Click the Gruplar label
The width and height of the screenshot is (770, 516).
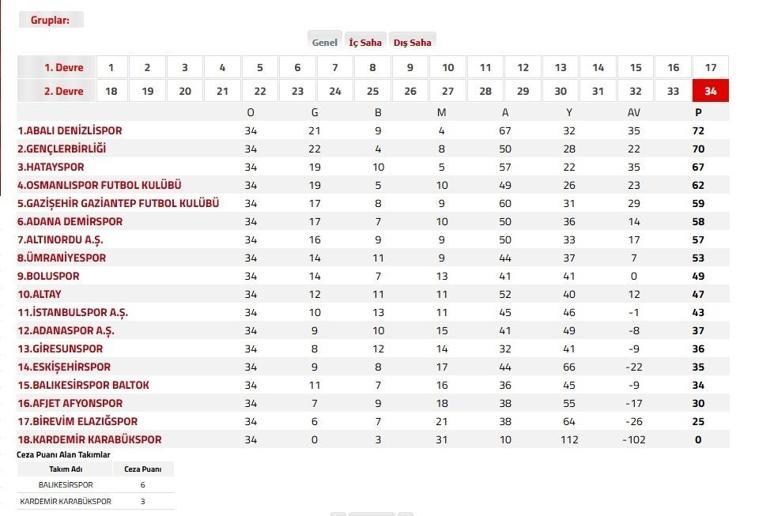50,20
